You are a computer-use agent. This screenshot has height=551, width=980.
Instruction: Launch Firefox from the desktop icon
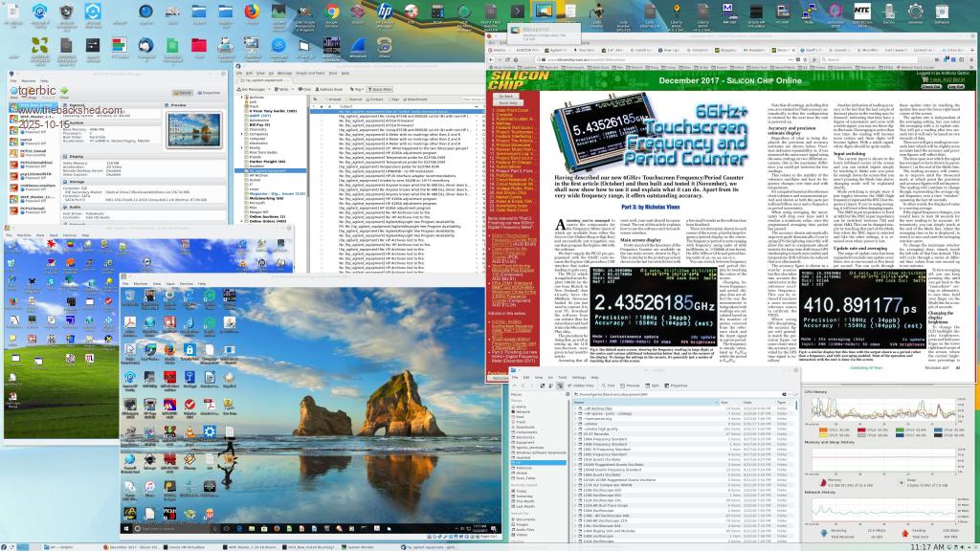(252, 13)
